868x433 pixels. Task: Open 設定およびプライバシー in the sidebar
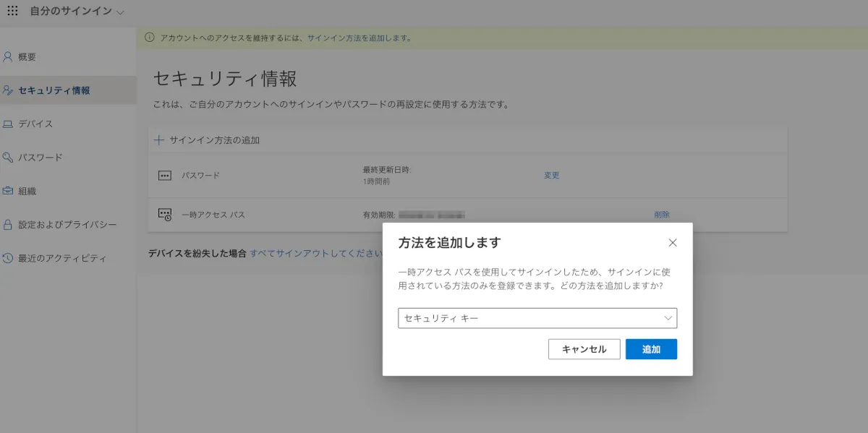68,225
